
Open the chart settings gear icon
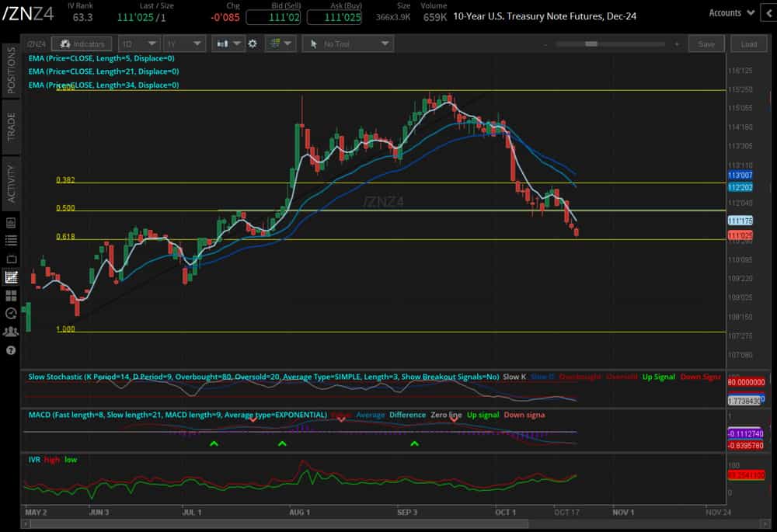253,44
